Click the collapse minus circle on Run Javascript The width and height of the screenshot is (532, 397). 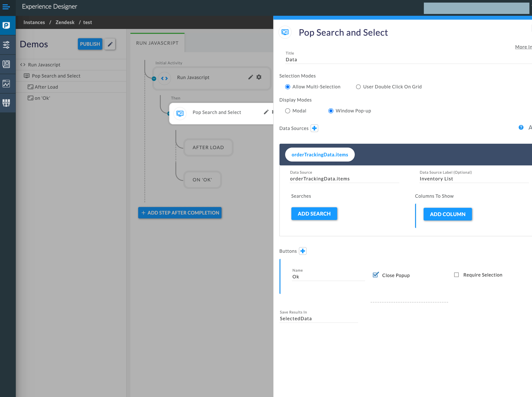click(154, 79)
